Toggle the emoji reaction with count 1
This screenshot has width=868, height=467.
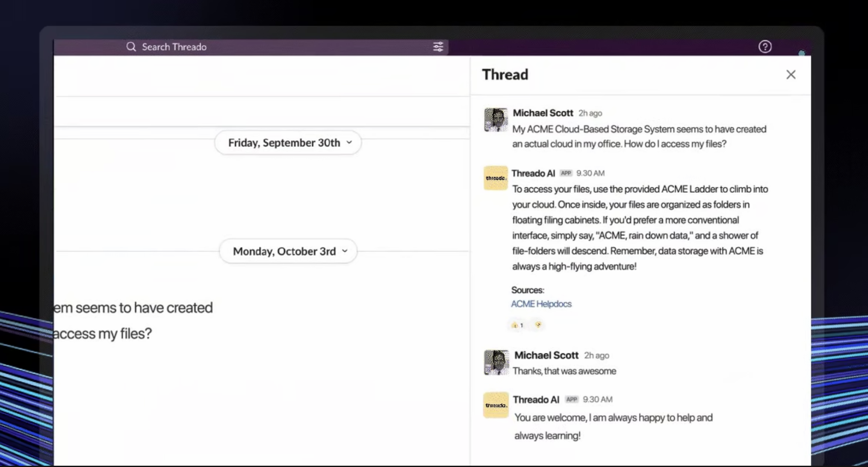click(x=517, y=325)
